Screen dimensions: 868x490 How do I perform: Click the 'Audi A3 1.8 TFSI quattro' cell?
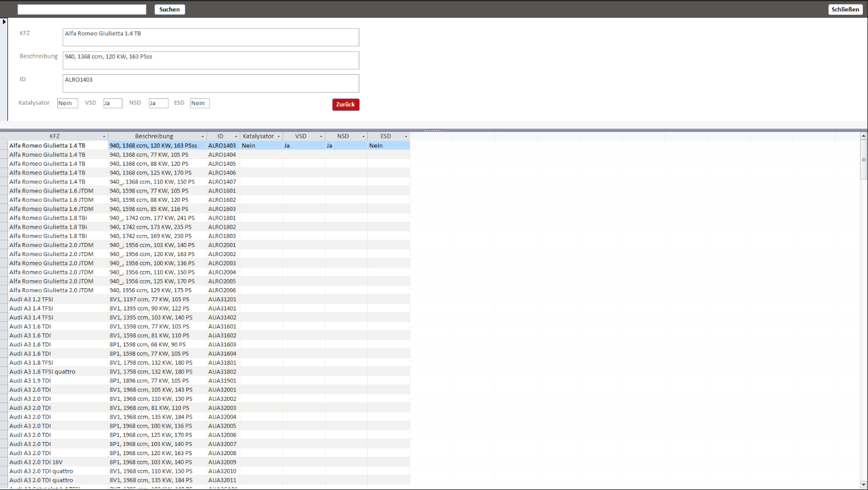(58, 372)
